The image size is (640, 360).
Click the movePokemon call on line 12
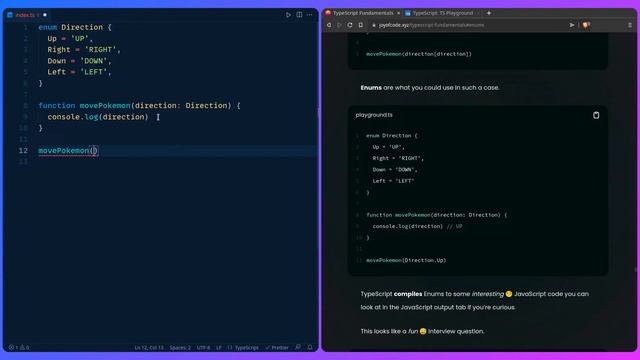tap(68, 151)
